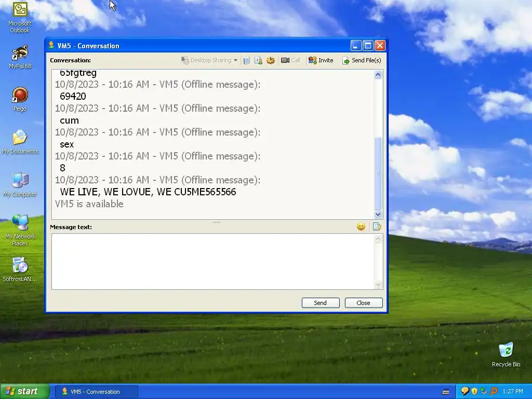
Task: Click the splitter grip above Message text
Action: 217,222
